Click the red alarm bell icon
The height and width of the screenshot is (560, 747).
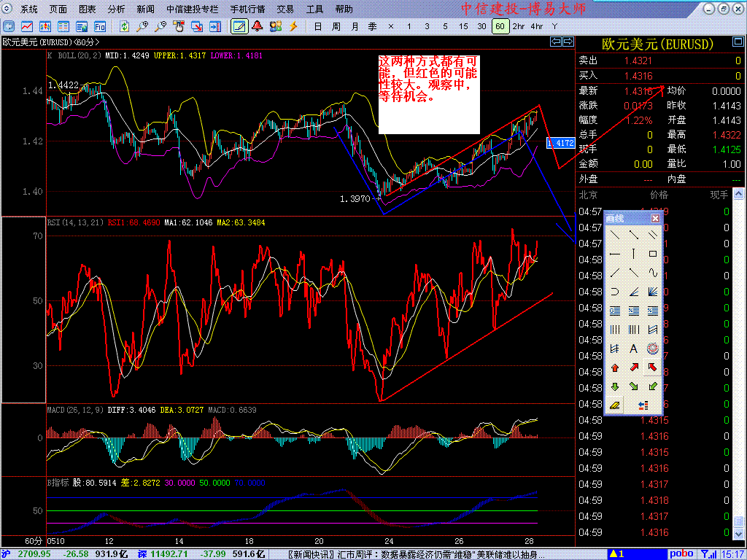[x=258, y=26]
